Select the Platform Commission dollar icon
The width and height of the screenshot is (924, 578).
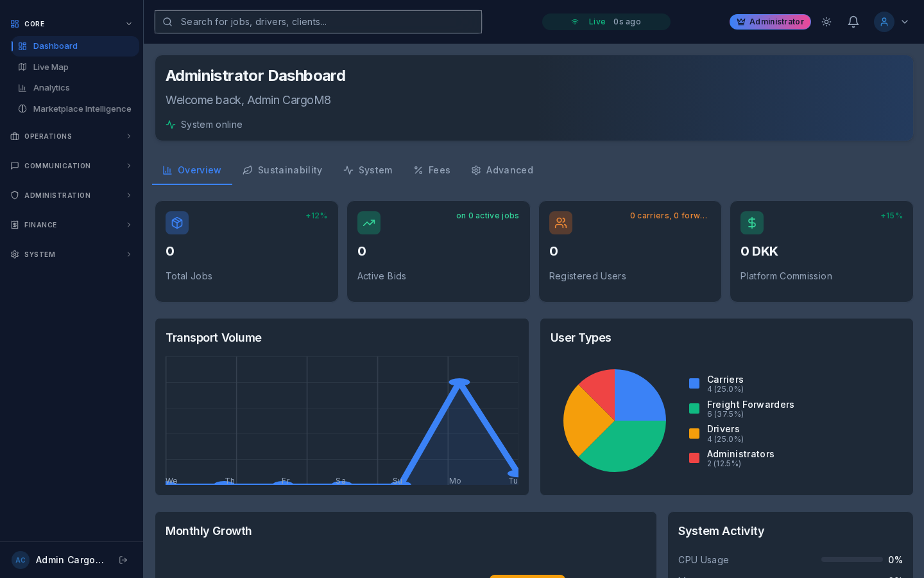point(752,223)
